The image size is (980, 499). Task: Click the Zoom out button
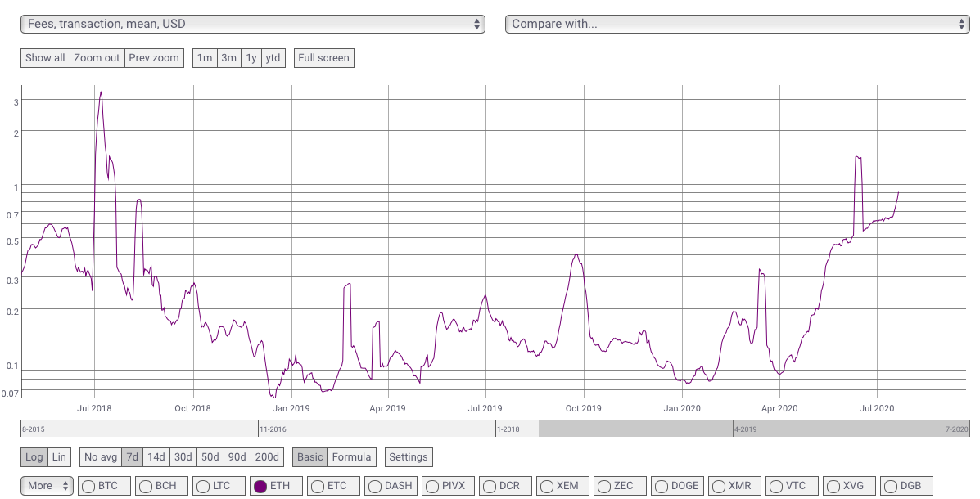(97, 58)
